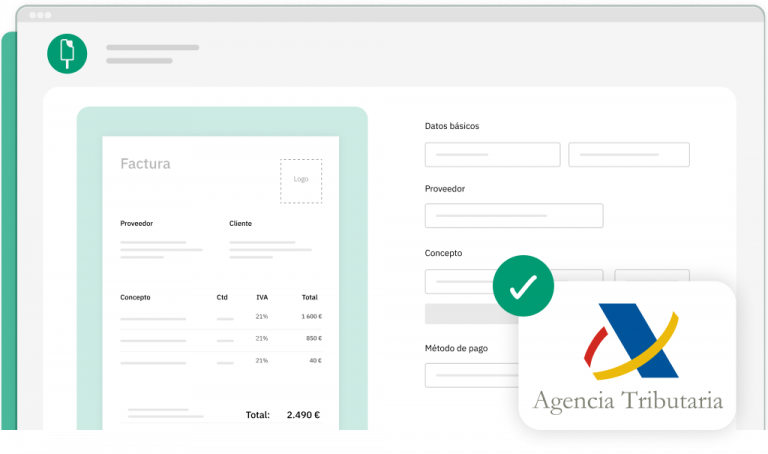Select the invoice row totaling 850 €

coord(220,339)
